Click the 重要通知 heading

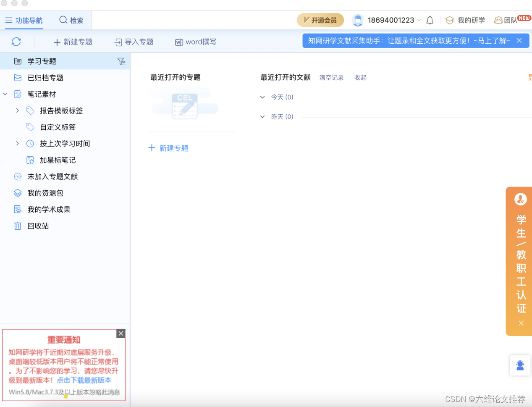[x=64, y=340]
